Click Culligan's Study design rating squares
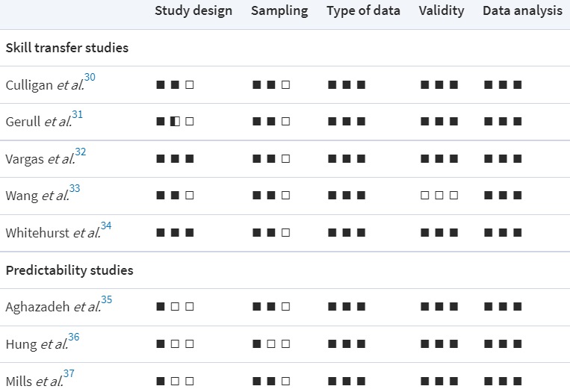 click(175, 85)
